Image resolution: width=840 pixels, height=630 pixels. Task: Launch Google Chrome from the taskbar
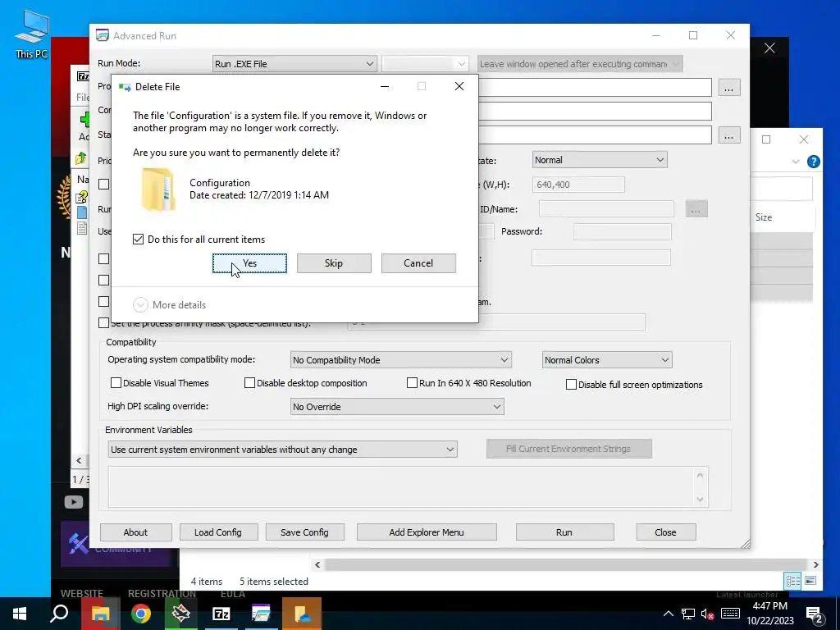[141, 614]
